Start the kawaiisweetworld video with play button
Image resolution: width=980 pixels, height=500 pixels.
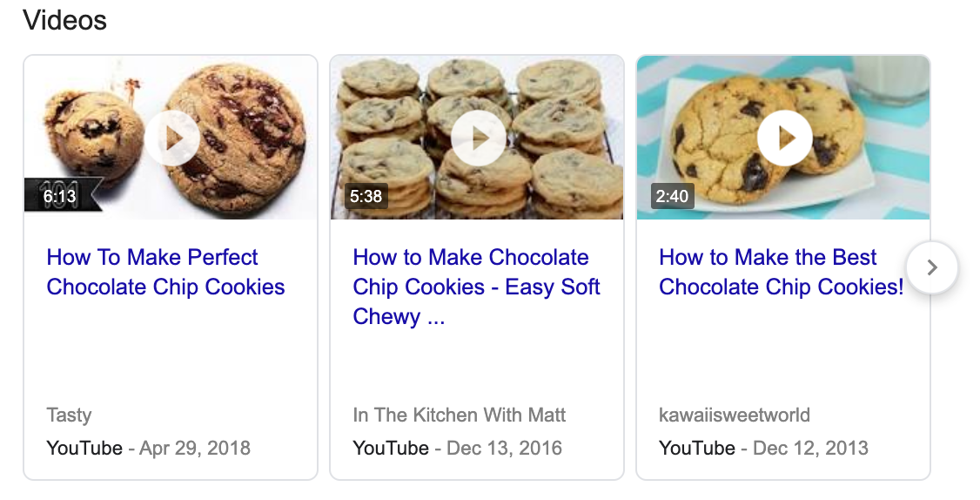pyautogui.click(x=784, y=138)
